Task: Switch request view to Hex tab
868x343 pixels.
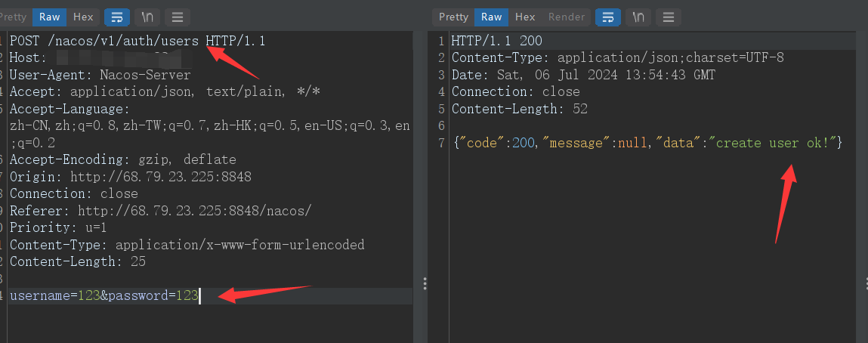Action: point(84,17)
